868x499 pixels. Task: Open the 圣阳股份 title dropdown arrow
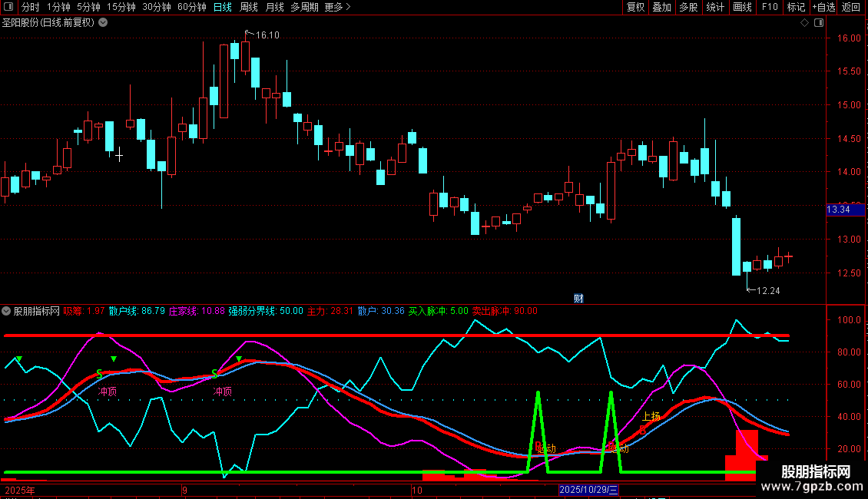click(104, 22)
